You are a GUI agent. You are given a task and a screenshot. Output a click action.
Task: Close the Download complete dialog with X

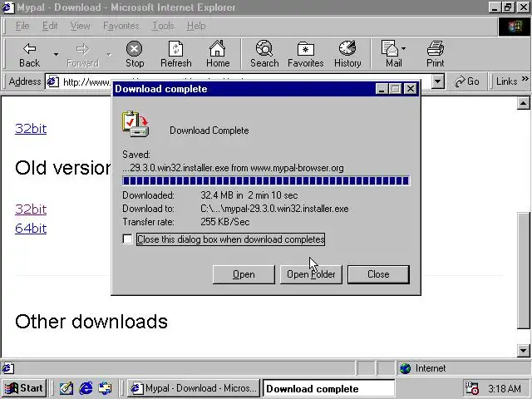[411, 89]
